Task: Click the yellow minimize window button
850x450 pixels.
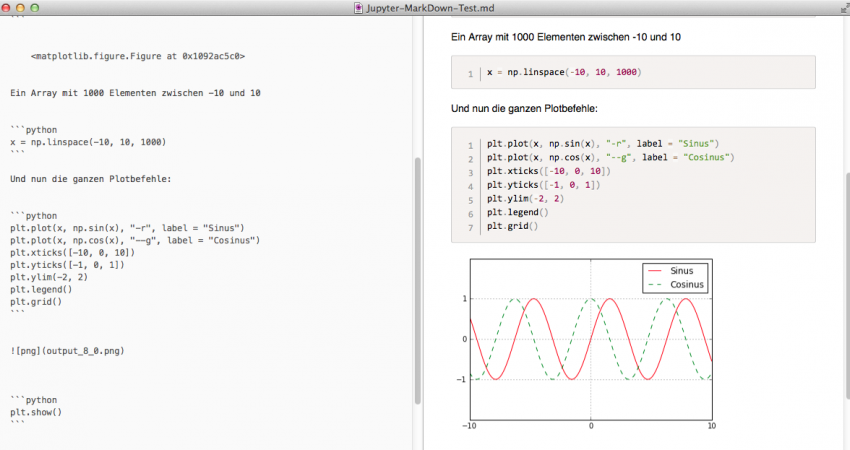Action: pyautogui.click(x=21, y=8)
